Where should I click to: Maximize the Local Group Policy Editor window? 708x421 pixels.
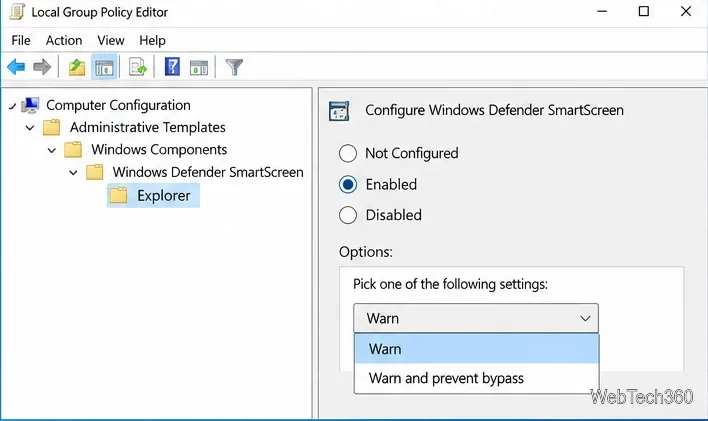pos(644,11)
